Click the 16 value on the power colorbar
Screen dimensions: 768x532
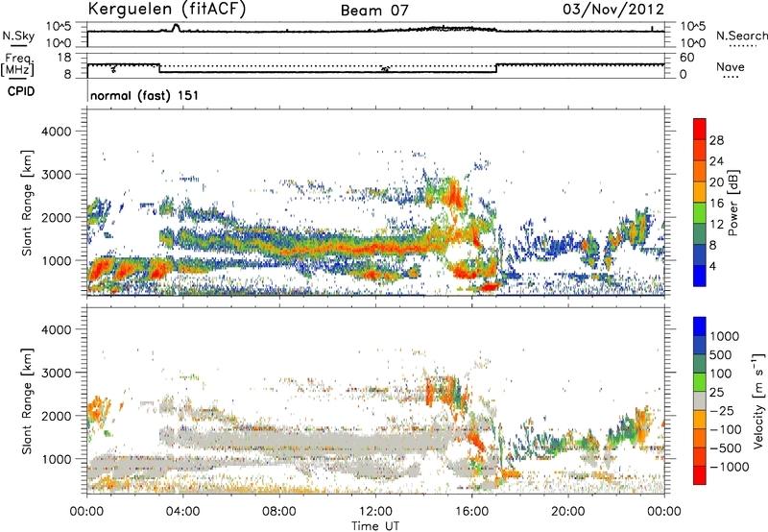[x=716, y=204]
